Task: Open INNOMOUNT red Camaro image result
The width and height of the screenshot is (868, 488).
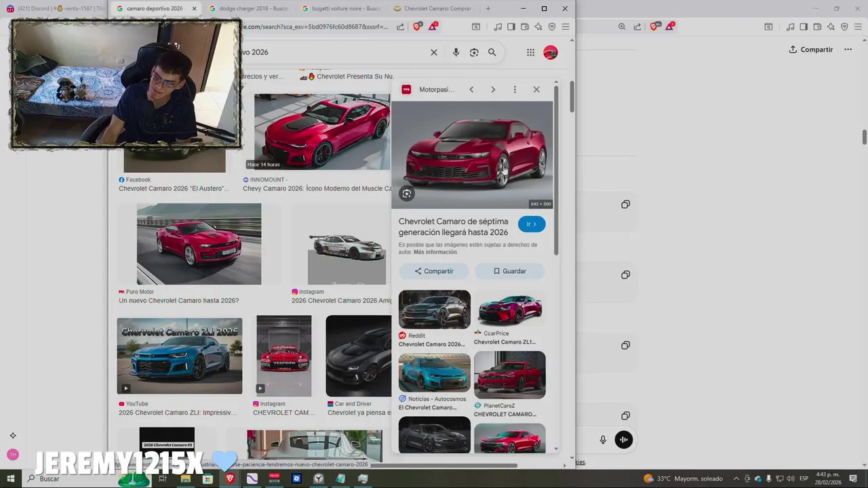Action: click(322, 131)
